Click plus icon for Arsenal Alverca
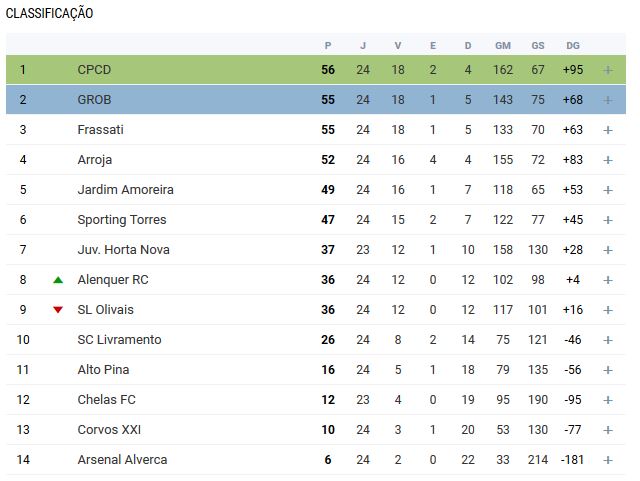 coord(608,460)
